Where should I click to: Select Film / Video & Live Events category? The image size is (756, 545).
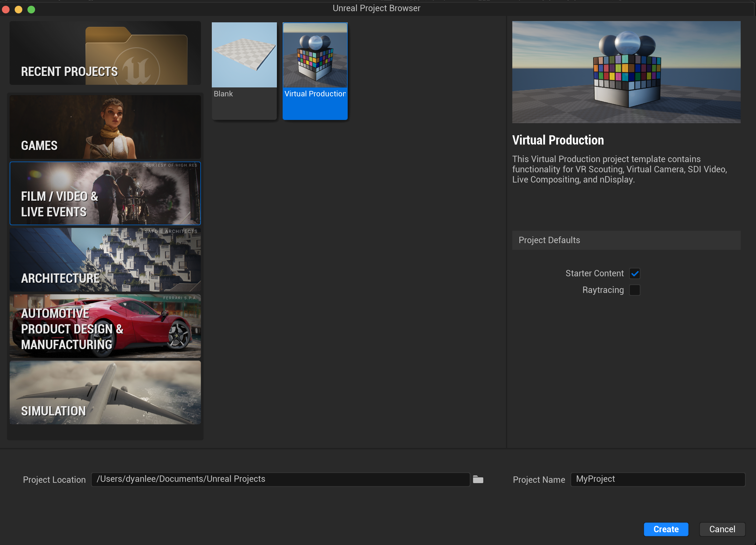[105, 193]
